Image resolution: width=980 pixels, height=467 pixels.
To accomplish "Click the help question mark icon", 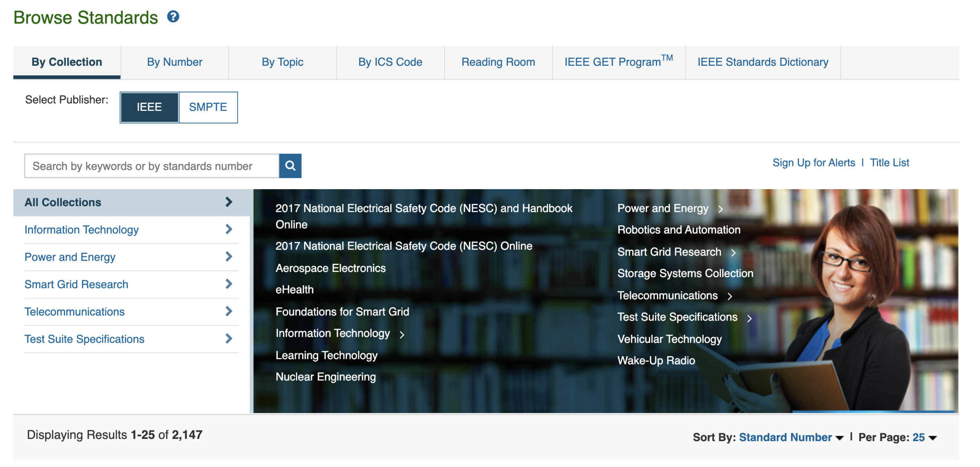I will 173,16.
